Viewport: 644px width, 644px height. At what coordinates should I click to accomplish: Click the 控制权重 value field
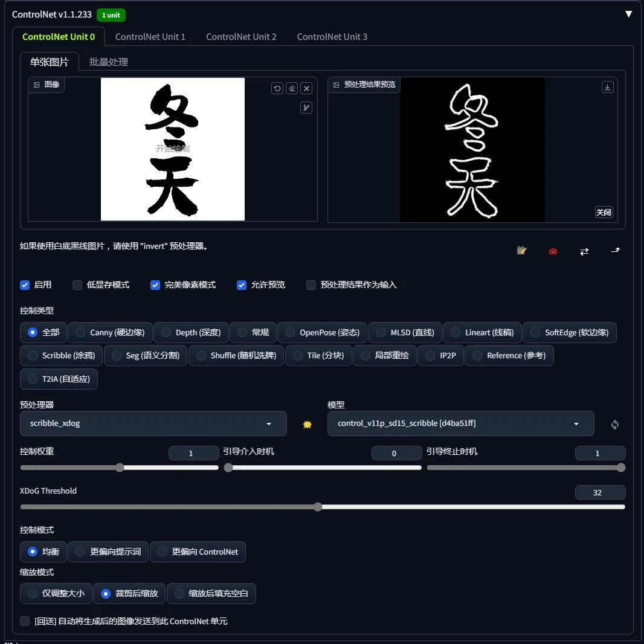pyautogui.click(x=193, y=453)
